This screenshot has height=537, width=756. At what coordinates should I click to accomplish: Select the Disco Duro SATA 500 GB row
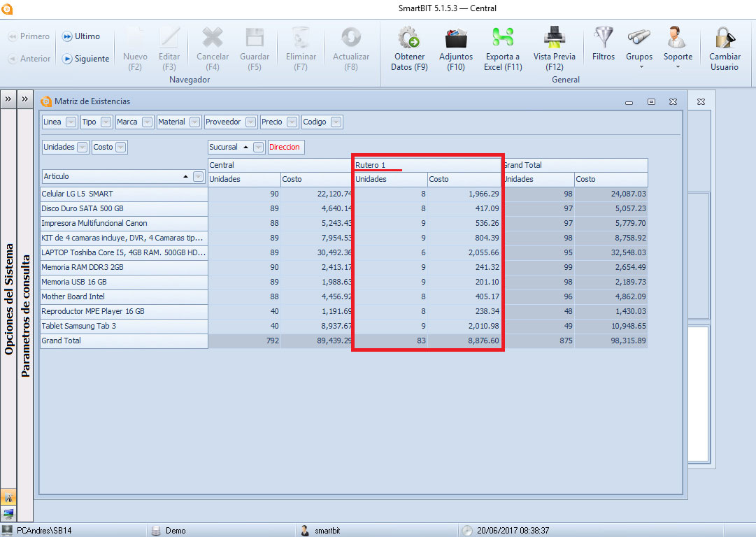pyautogui.click(x=124, y=209)
